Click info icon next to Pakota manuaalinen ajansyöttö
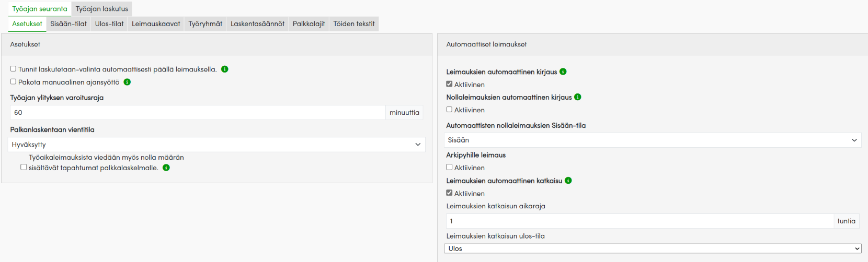The height and width of the screenshot is (262, 868). point(127,82)
